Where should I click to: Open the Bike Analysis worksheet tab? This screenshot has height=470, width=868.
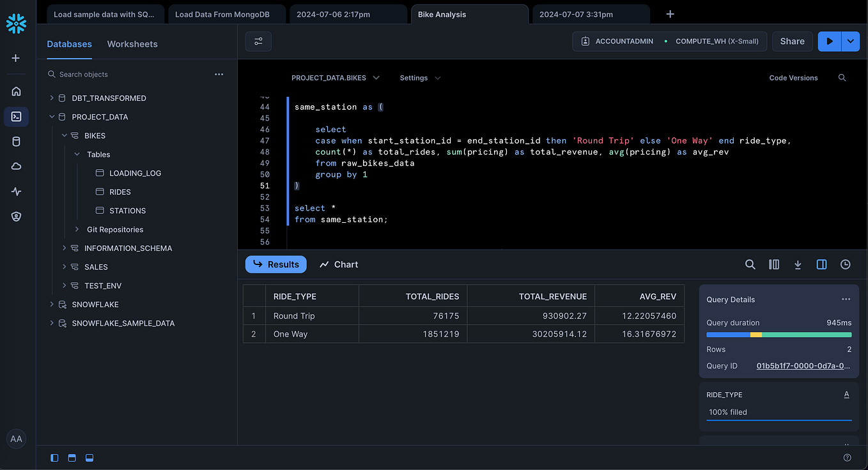(470, 13)
